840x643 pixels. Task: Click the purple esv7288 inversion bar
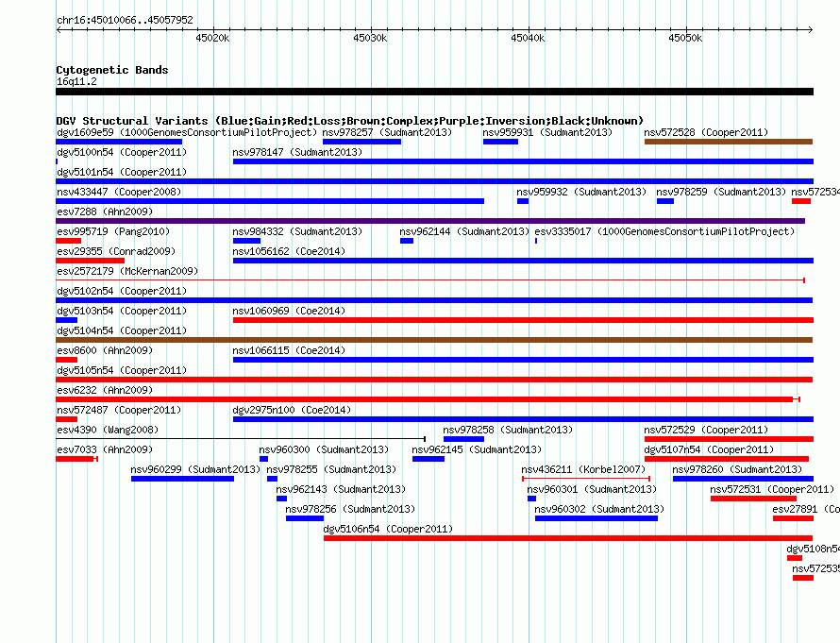[430, 221]
